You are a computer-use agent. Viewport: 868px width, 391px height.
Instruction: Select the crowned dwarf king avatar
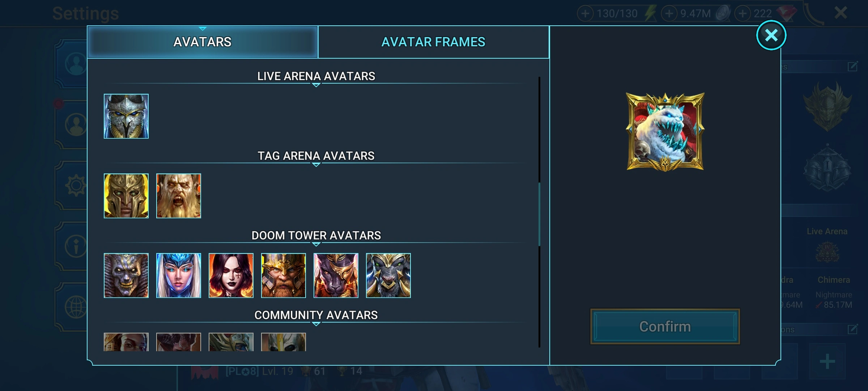pyautogui.click(x=284, y=276)
